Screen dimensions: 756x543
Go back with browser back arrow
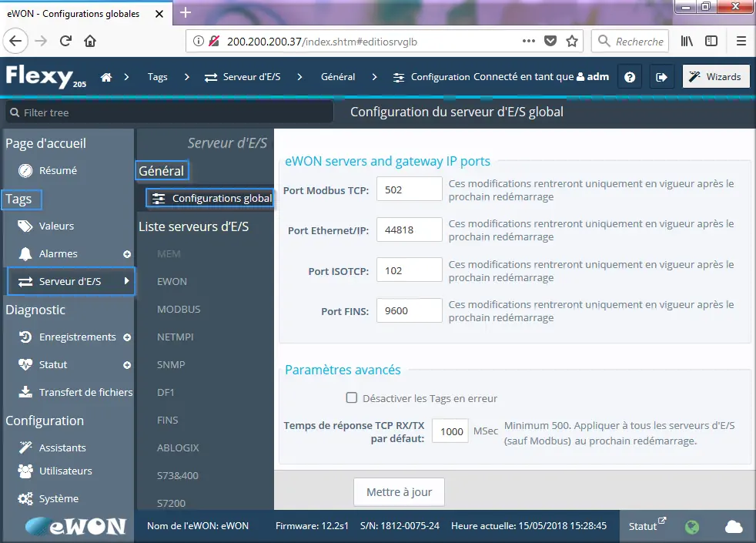coord(16,41)
